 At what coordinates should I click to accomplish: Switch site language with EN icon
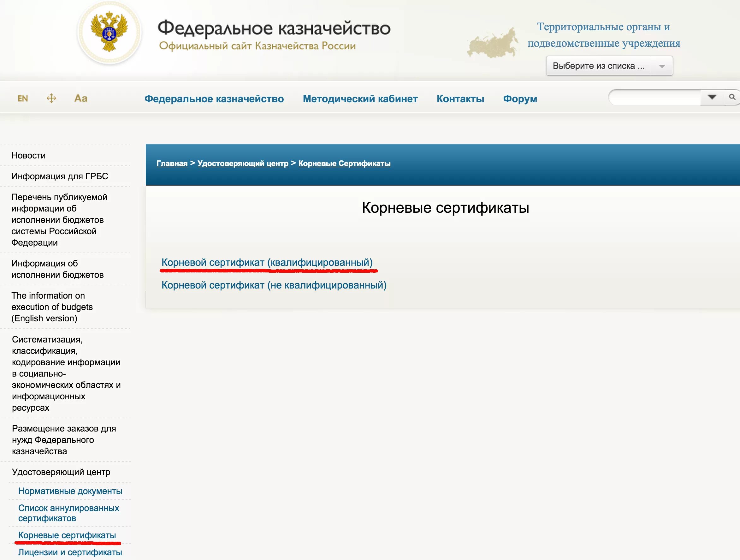(x=23, y=98)
